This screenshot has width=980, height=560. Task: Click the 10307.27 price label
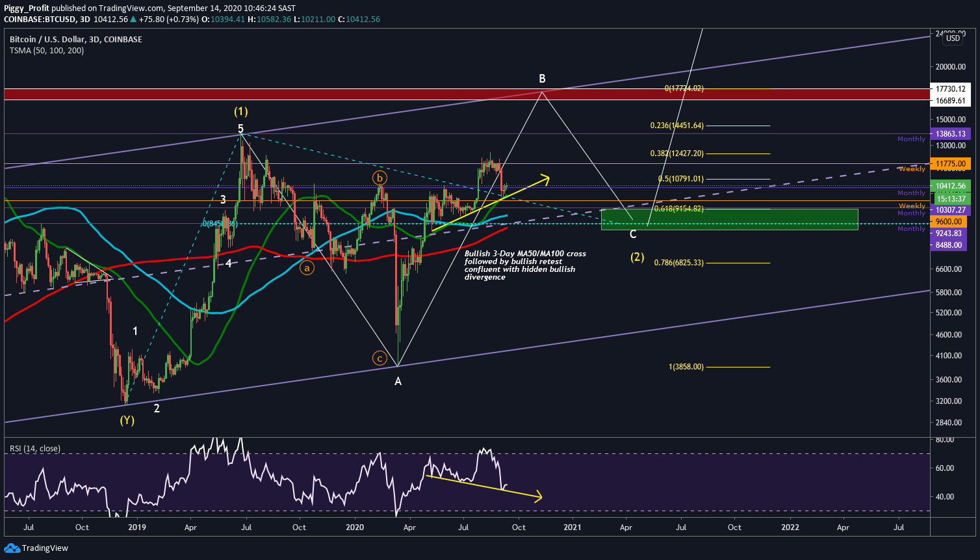[950, 210]
